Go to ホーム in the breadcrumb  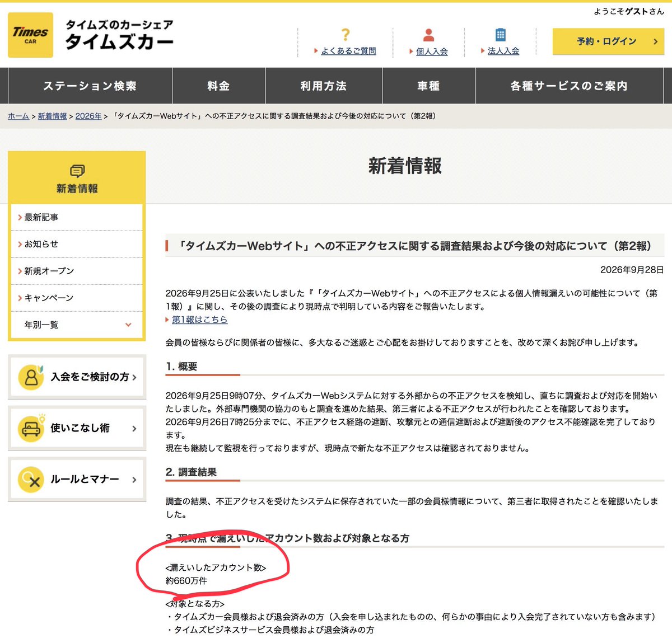click(x=18, y=116)
